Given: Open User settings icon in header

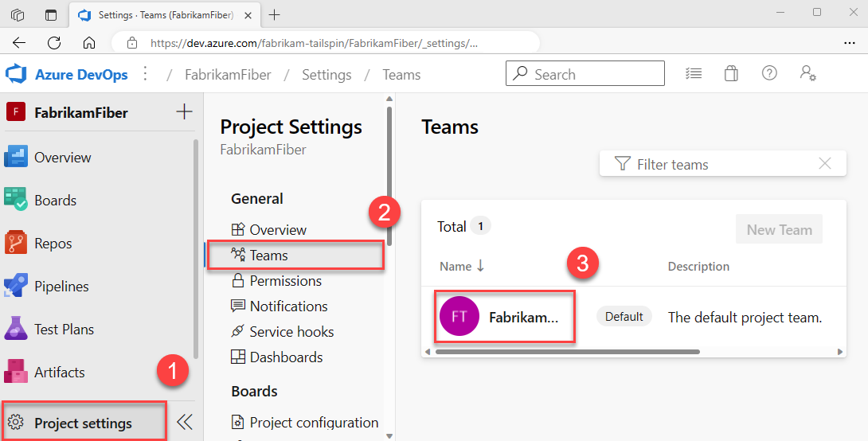Looking at the screenshot, I should click(807, 74).
